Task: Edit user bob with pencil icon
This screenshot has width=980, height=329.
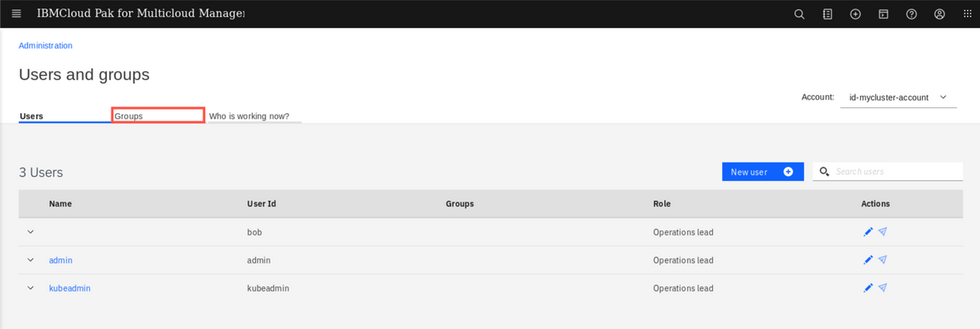Action: (868, 231)
